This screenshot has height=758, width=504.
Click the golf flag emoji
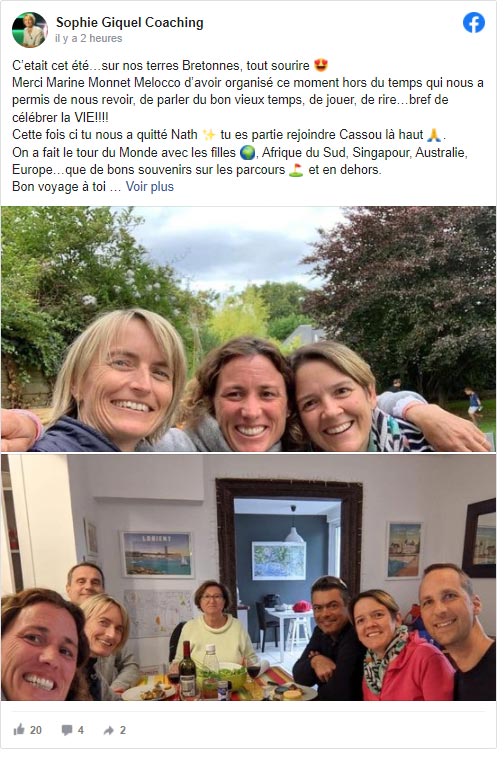[296, 170]
